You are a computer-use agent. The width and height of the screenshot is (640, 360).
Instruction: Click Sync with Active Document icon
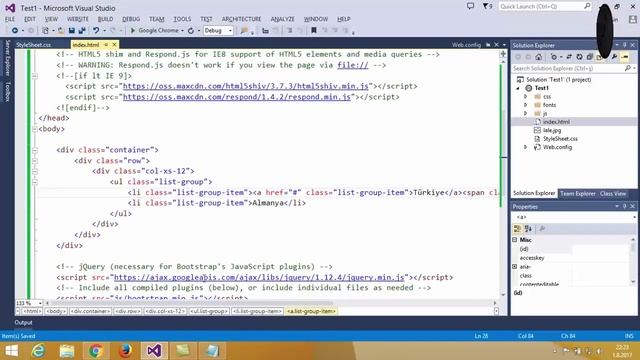(569, 57)
